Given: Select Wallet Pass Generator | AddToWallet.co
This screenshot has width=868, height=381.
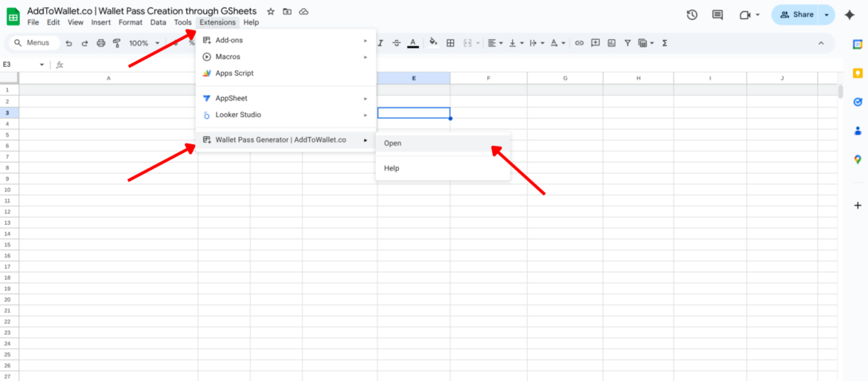Looking at the screenshot, I should (286, 140).
